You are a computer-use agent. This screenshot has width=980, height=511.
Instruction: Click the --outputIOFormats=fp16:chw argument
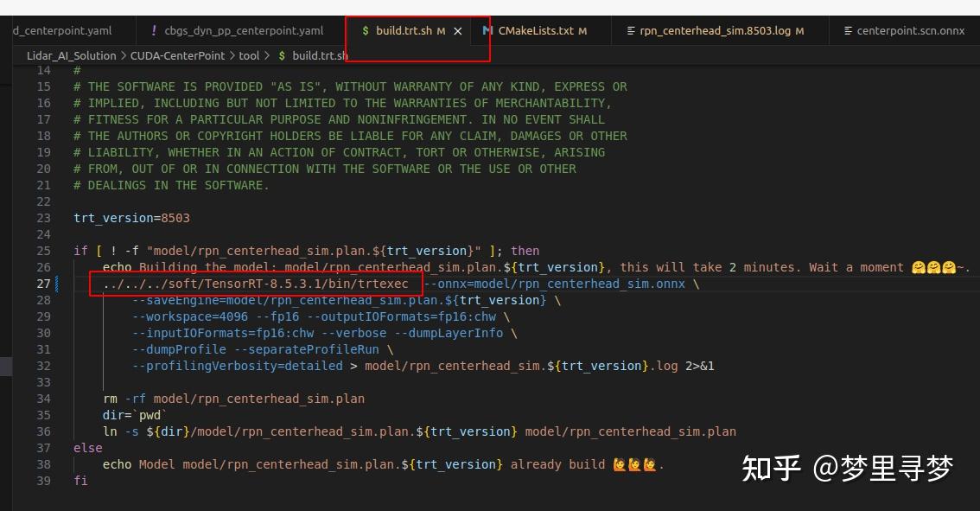(x=401, y=316)
